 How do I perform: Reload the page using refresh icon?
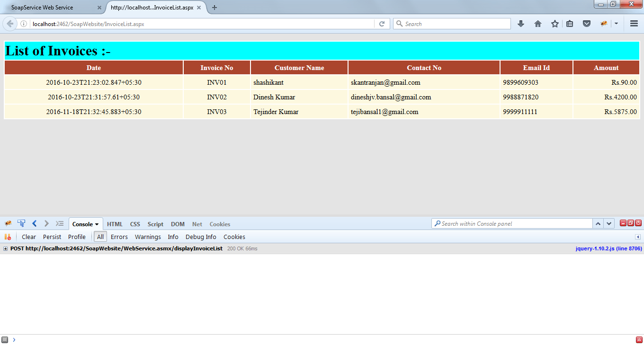click(x=382, y=24)
